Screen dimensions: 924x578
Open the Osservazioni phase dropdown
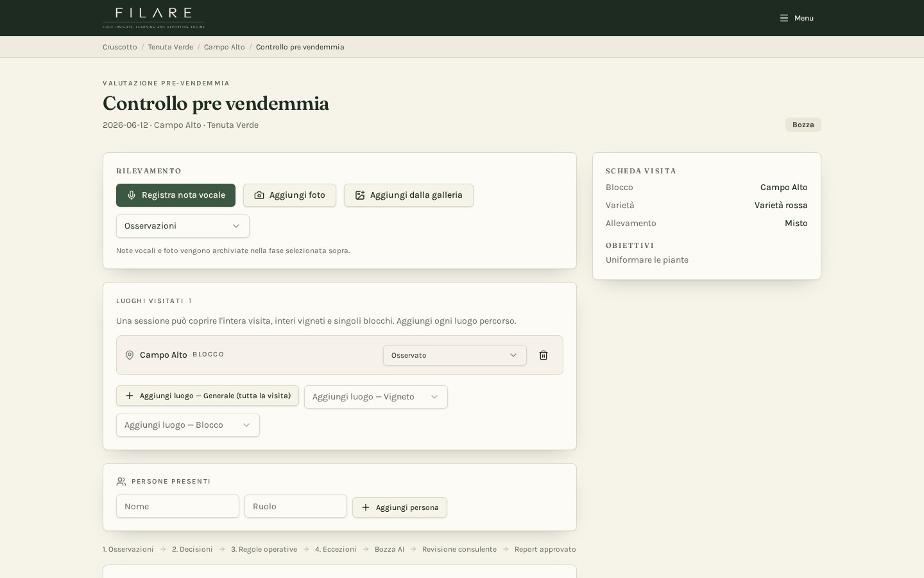[x=183, y=226]
